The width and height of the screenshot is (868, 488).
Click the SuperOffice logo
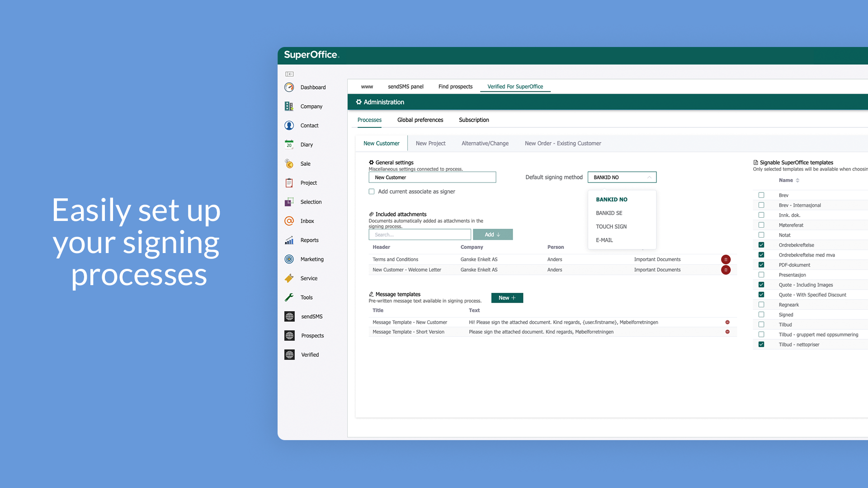click(311, 55)
